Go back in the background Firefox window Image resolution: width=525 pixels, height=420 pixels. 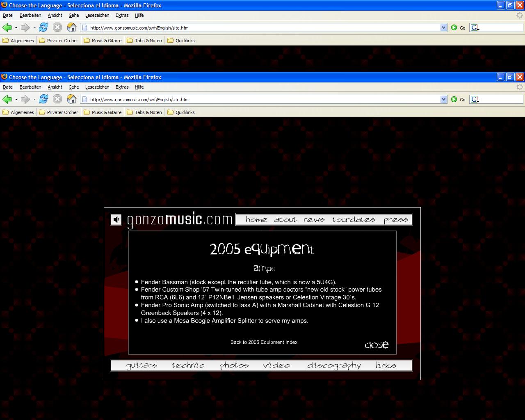[7, 27]
